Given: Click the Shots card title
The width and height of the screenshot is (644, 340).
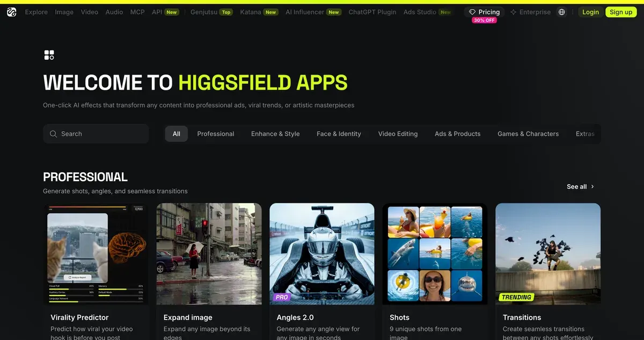Looking at the screenshot, I should (399, 317).
